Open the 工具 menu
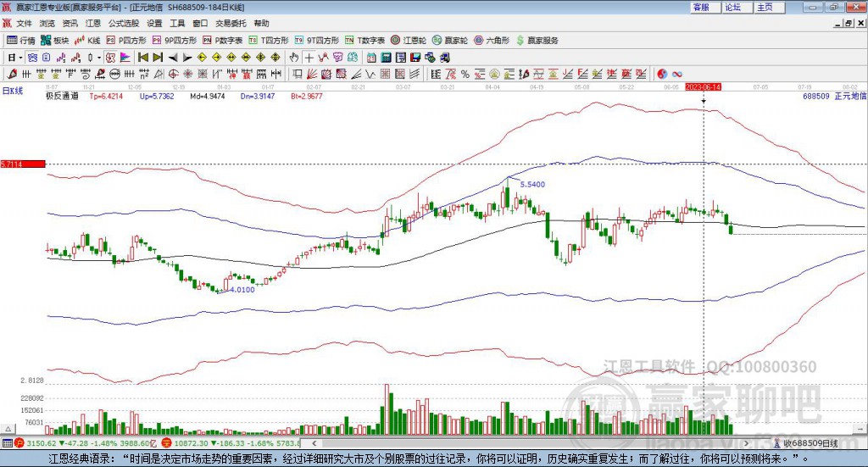Viewport: 868px width, 467px height. [178, 23]
